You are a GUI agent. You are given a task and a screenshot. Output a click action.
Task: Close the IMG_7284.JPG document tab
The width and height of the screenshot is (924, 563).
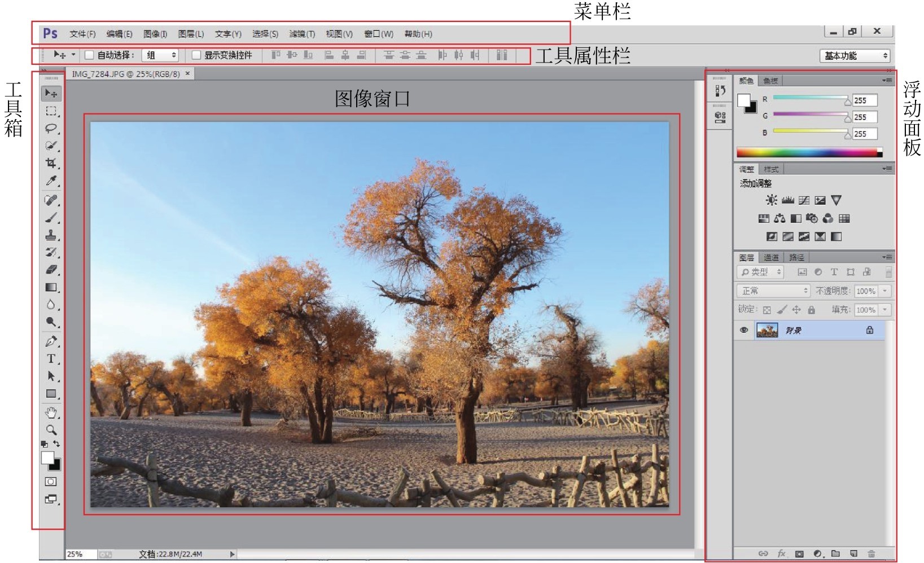click(188, 73)
